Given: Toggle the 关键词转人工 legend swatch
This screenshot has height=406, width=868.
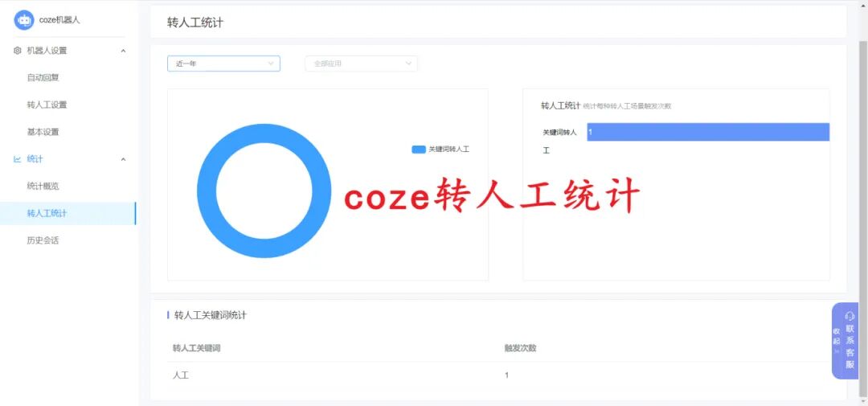Looking at the screenshot, I should 419,150.
